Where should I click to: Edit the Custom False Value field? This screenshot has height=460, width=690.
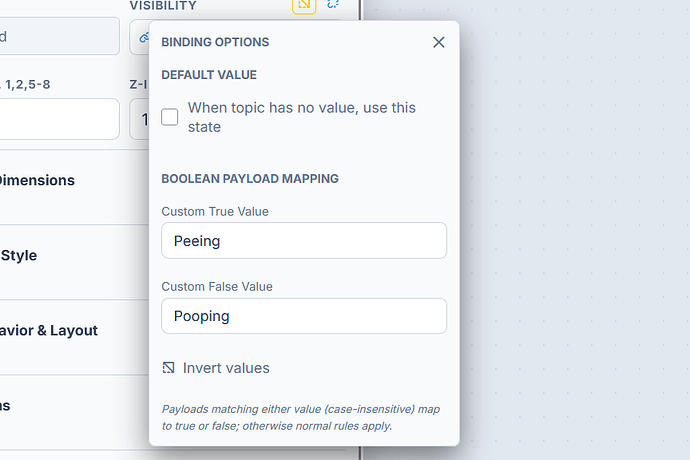(x=304, y=316)
